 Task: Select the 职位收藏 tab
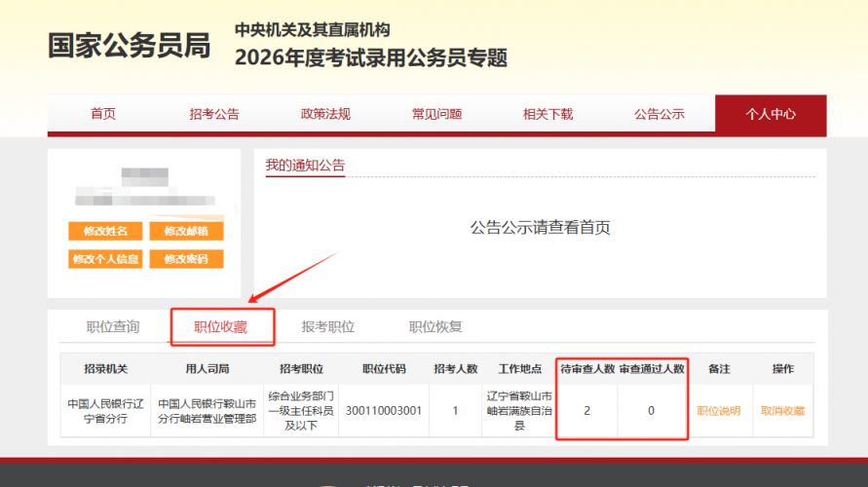tap(221, 327)
